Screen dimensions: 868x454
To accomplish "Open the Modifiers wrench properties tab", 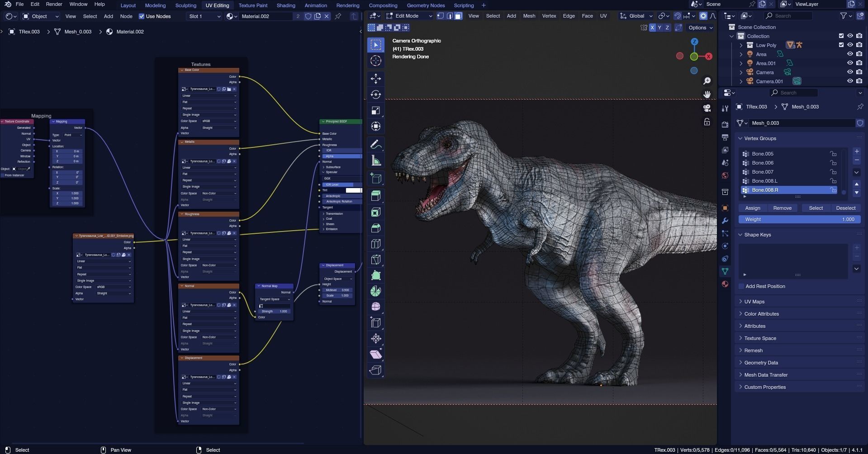I will click(x=725, y=221).
